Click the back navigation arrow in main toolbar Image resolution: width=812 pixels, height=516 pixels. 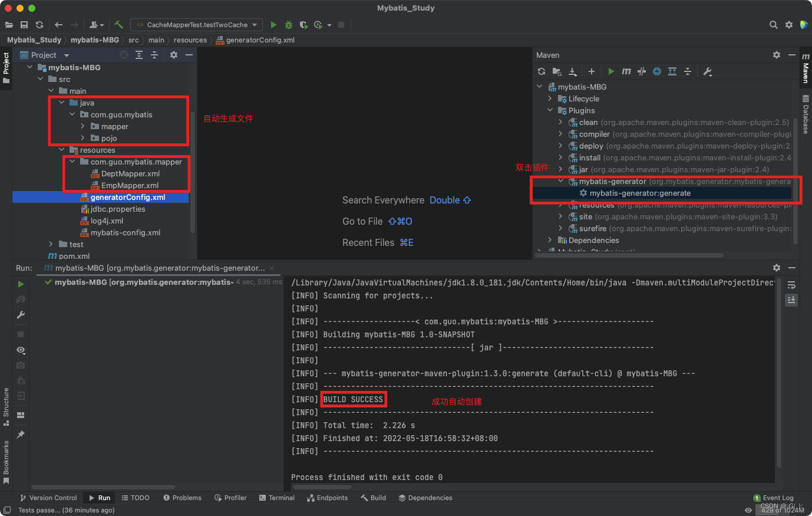tap(58, 25)
